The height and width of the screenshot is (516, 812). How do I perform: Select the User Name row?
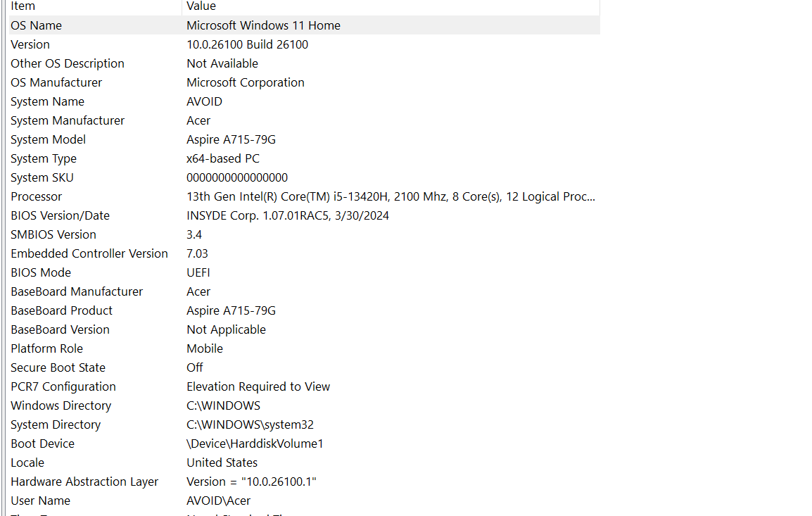tap(305, 501)
